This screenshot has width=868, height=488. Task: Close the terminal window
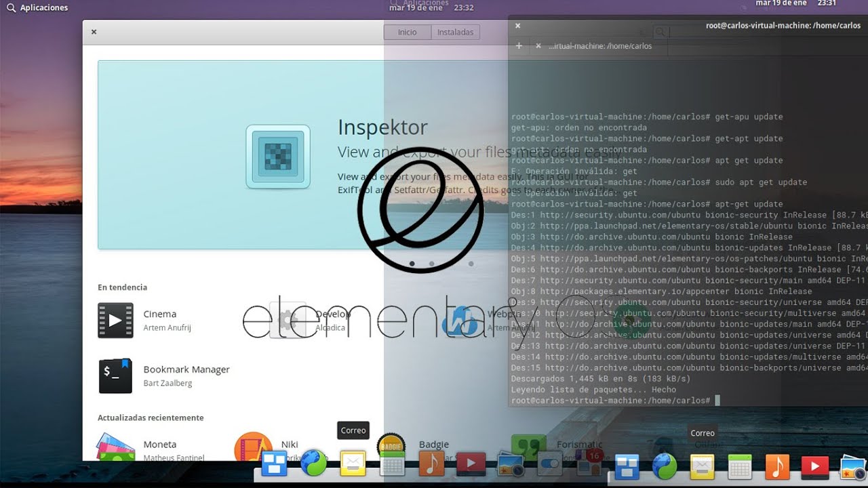pos(517,26)
